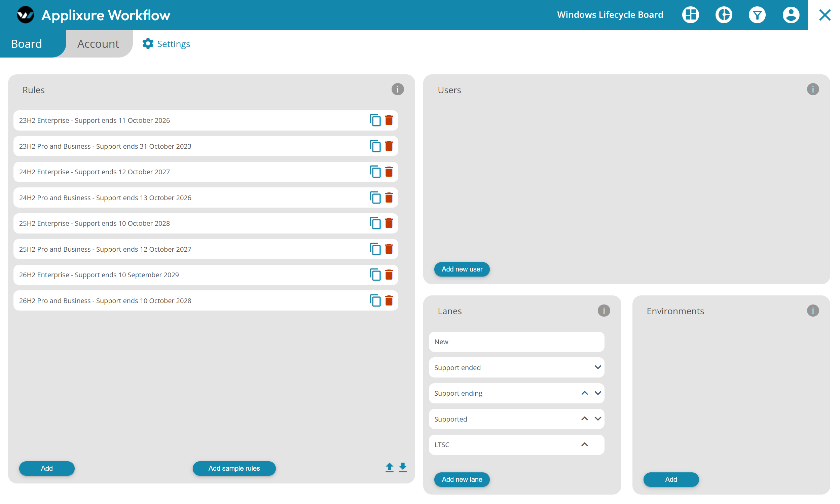Move the Supported lane up
Screen dimensions: 840x504
point(584,419)
